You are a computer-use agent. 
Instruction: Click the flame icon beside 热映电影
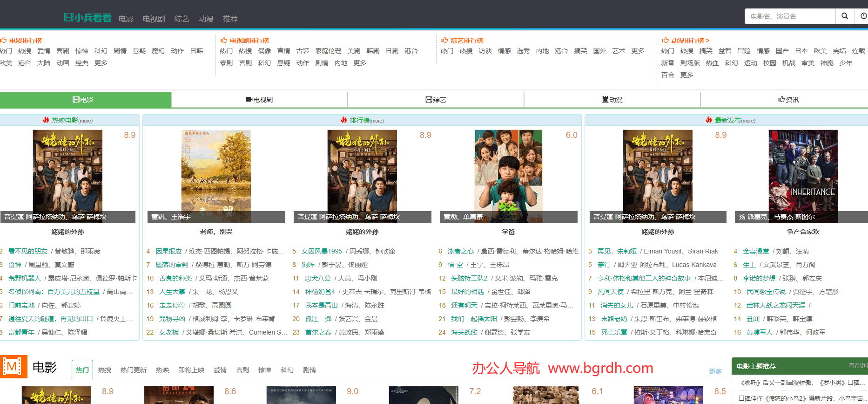coord(46,120)
